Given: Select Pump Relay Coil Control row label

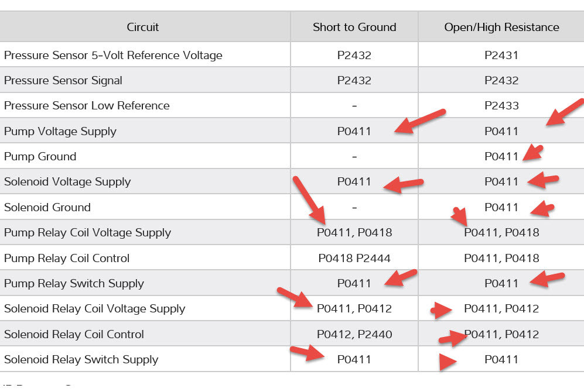Looking at the screenshot, I should pos(67,258).
